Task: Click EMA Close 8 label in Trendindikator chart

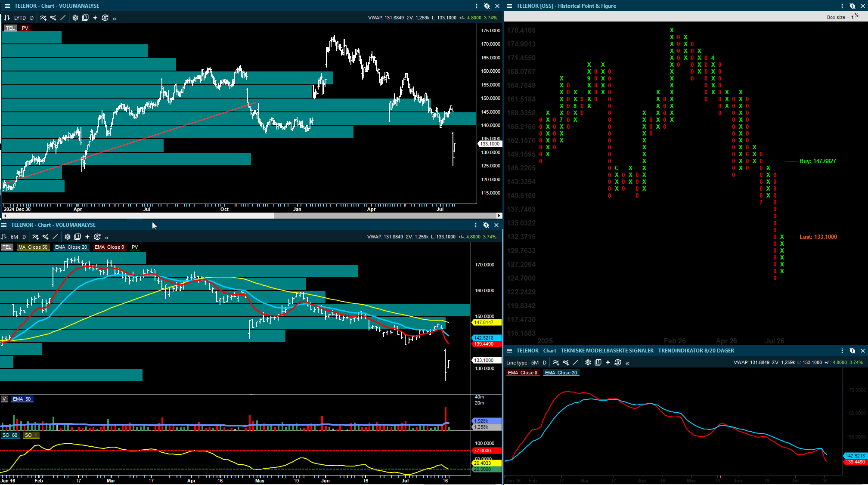Action: point(523,373)
